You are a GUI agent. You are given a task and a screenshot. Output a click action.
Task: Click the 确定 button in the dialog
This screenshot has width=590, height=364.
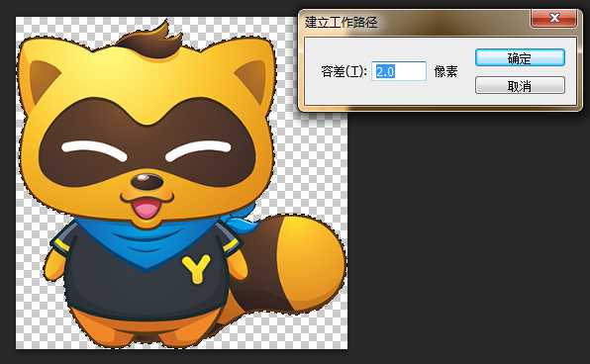pyautogui.click(x=520, y=58)
